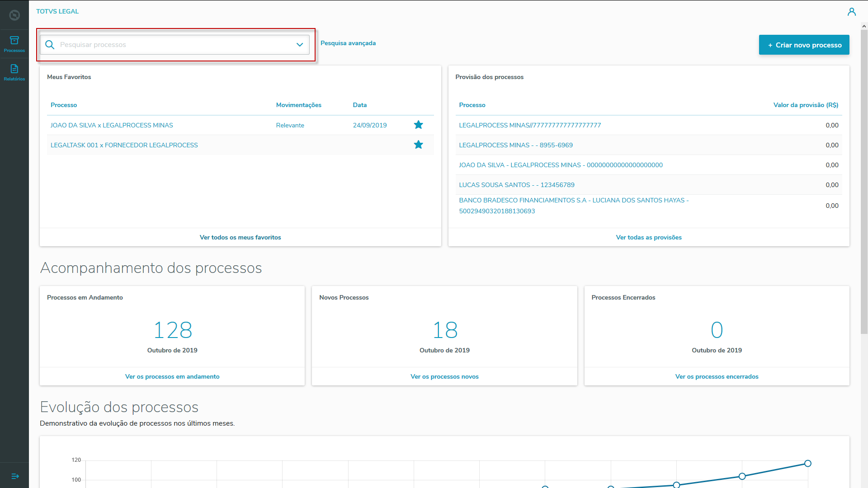The width and height of the screenshot is (868, 488).
Task: Open Ver todas as provisões
Action: click(x=648, y=237)
